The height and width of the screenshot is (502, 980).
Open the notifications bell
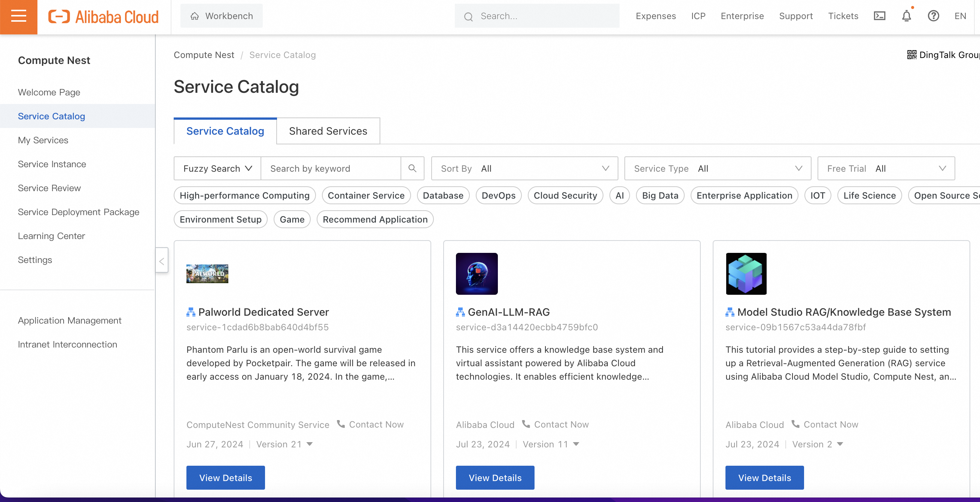907,16
